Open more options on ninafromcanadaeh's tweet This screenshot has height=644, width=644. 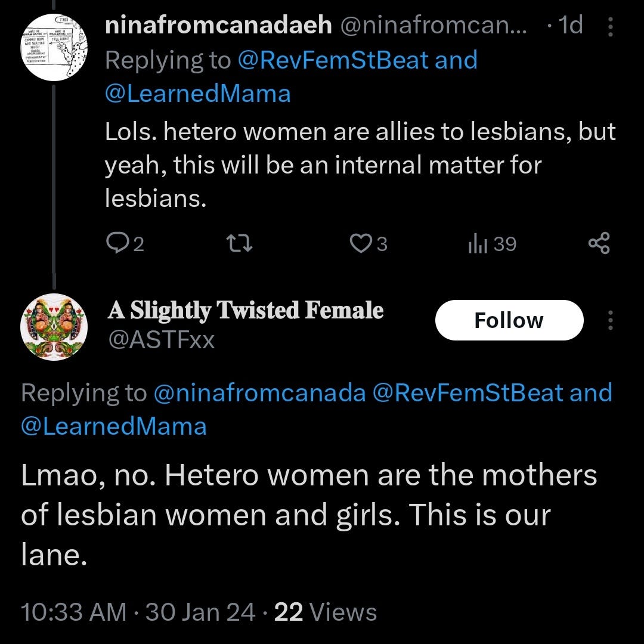pos(610,27)
